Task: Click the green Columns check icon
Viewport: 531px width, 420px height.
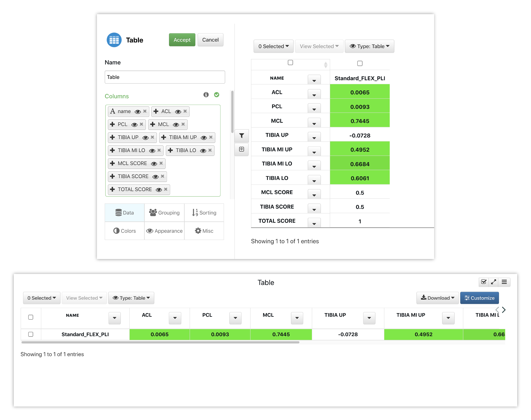Action: coord(217,95)
